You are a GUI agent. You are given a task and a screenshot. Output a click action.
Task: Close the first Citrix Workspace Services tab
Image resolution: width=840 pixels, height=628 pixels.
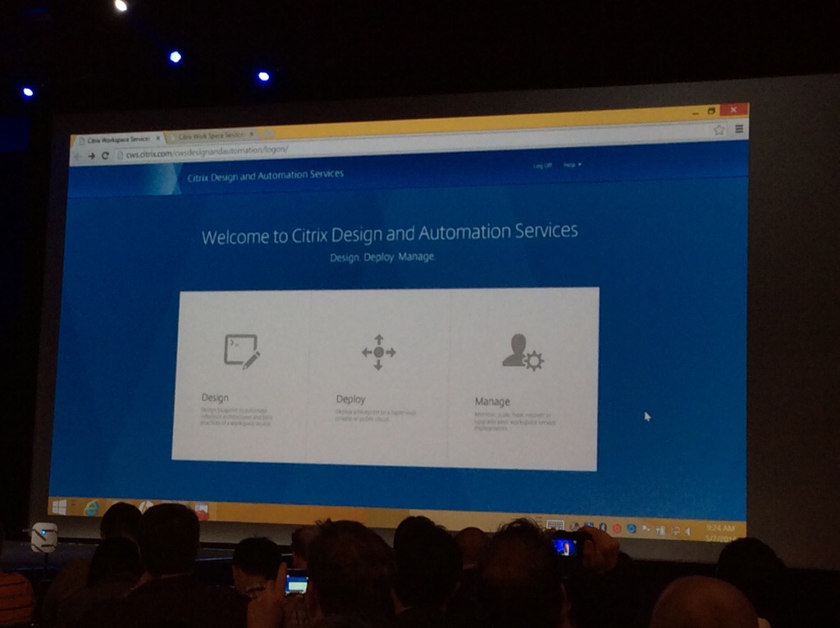(x=157, y=139)
